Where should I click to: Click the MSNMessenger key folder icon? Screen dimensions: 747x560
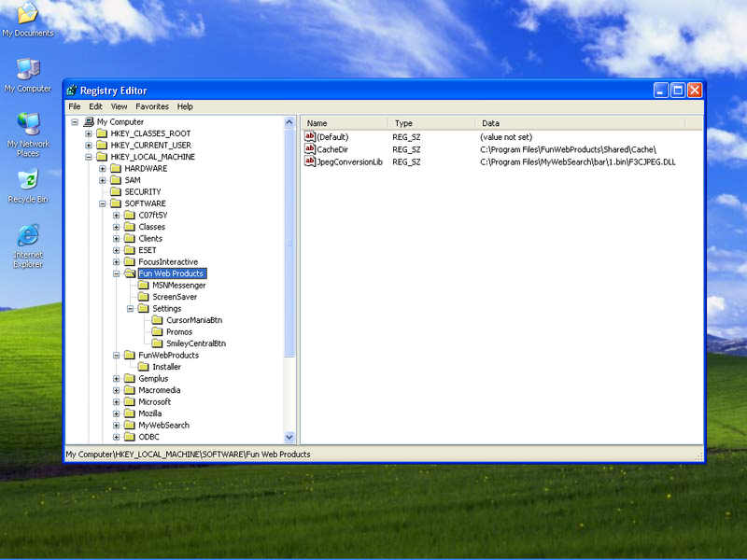point(144,286)
